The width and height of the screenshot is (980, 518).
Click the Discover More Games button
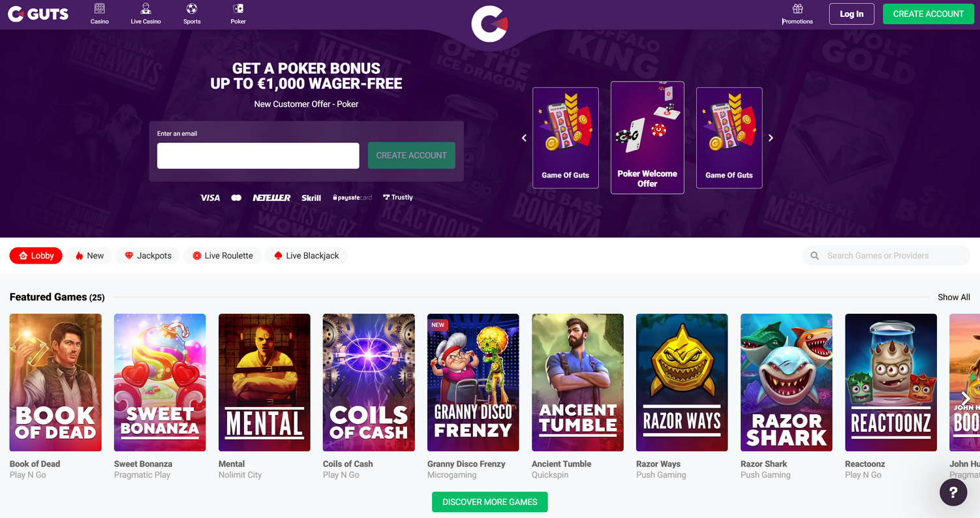pos(490,502)
